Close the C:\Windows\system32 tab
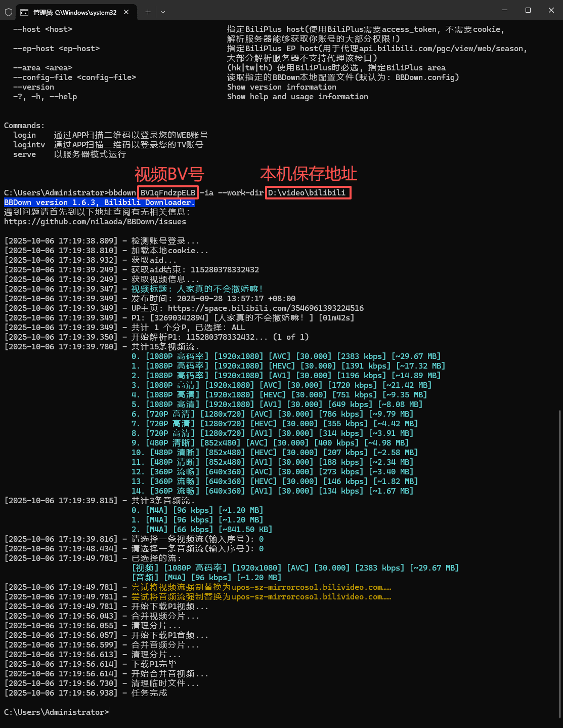The width and height of the screenshot is (563, 728). [126, 12]
